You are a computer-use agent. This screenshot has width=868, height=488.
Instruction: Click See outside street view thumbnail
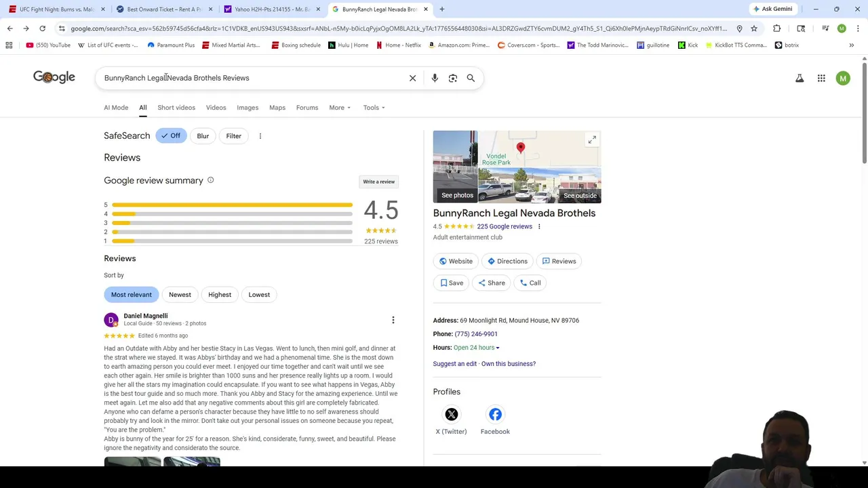(540, 186)
